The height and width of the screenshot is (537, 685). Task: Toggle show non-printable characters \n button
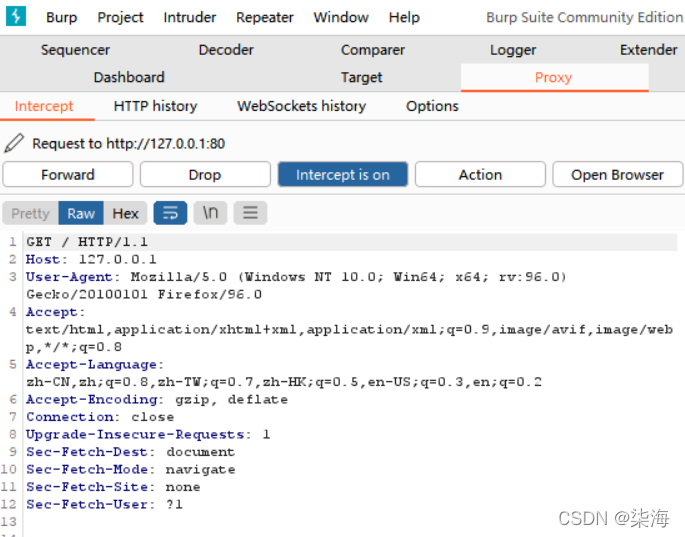210,213
